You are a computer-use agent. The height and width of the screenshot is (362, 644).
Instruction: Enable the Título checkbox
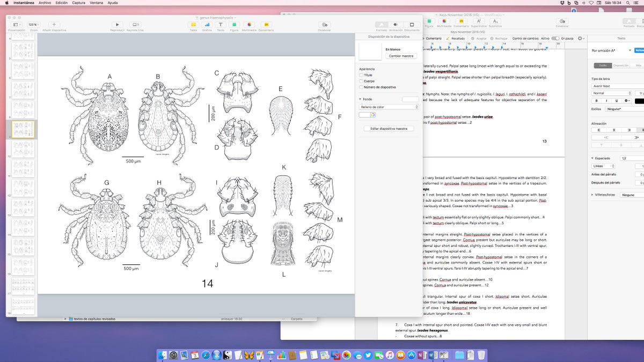click(362, 75)
